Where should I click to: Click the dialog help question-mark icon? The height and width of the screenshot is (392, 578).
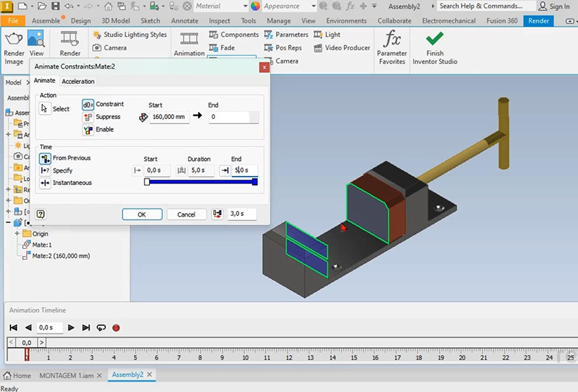point(41,215)
